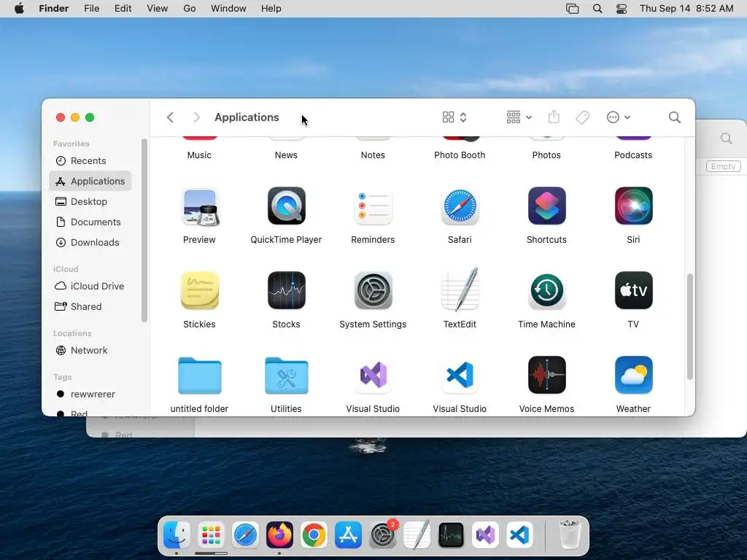Open Firefox from the Dock
The image size is (747, 560).
279,535
